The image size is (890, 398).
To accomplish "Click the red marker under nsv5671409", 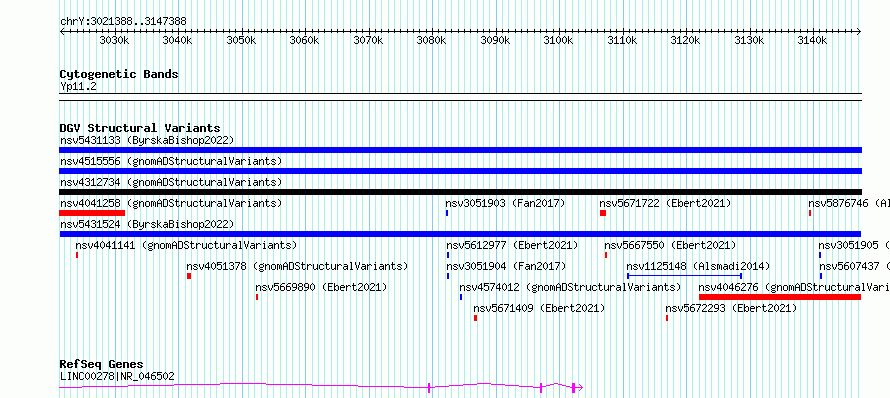I will [x=476, y=318].
